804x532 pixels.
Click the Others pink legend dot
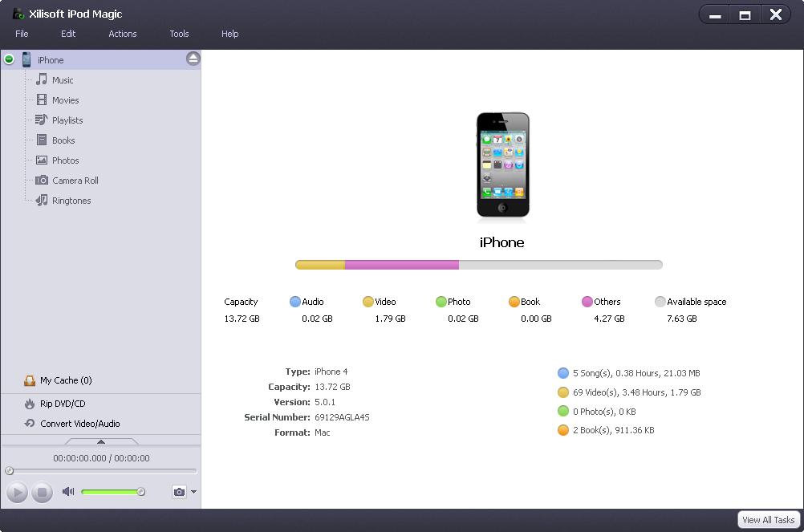[587, 302]
